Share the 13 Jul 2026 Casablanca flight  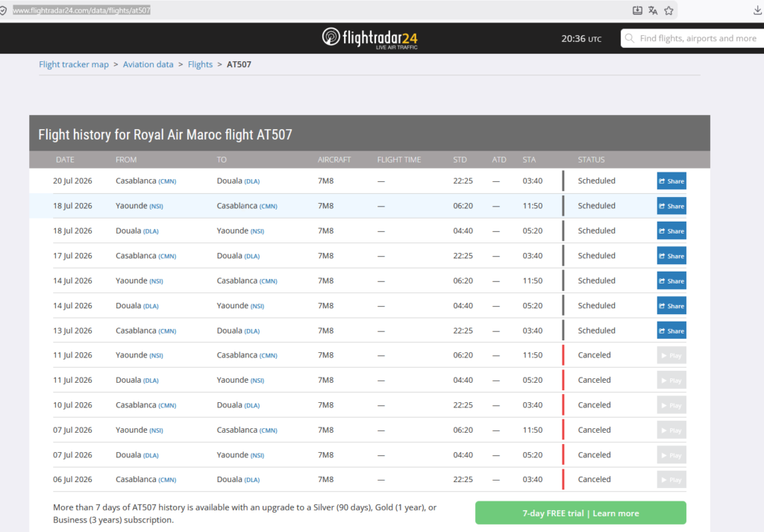(671, 331)
